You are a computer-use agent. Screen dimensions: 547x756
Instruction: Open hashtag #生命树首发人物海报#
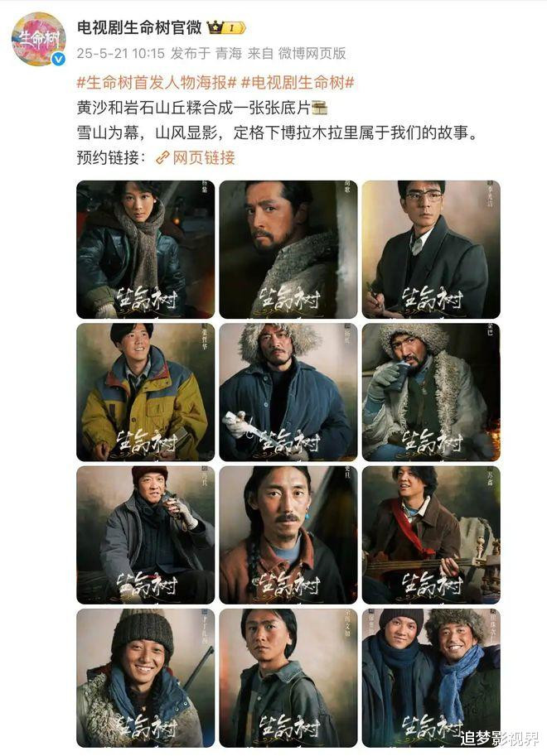click(x=157, y=83)
